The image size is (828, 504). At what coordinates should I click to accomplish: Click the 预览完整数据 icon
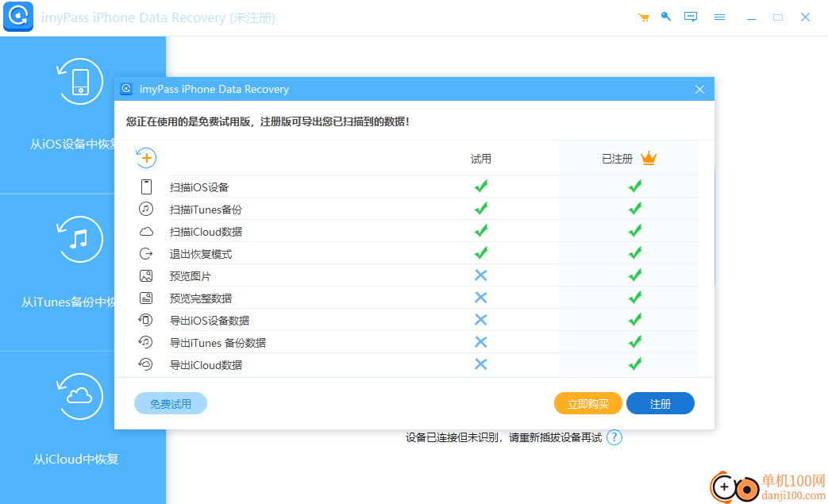point(146,298)
